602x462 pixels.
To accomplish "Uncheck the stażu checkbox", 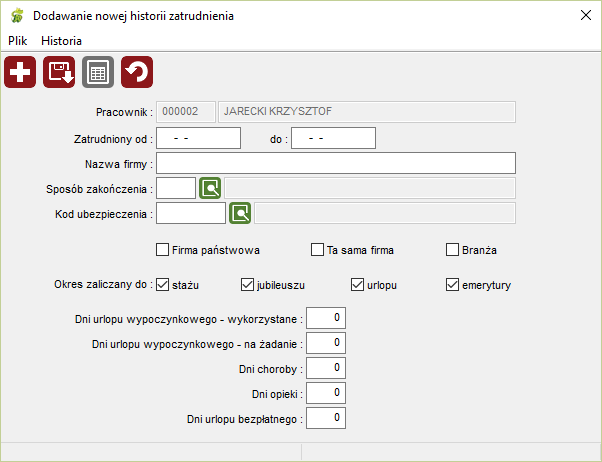I will [162, 285].
